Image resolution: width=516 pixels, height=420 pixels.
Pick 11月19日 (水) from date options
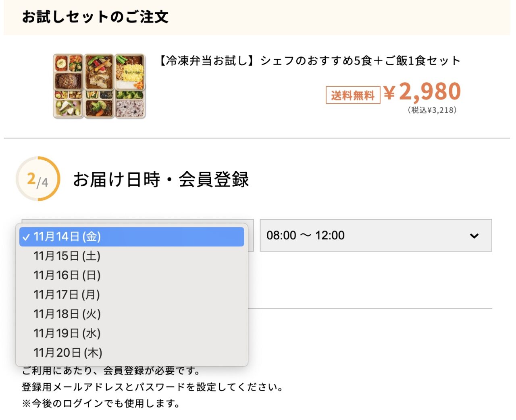[x=67, y=333]
